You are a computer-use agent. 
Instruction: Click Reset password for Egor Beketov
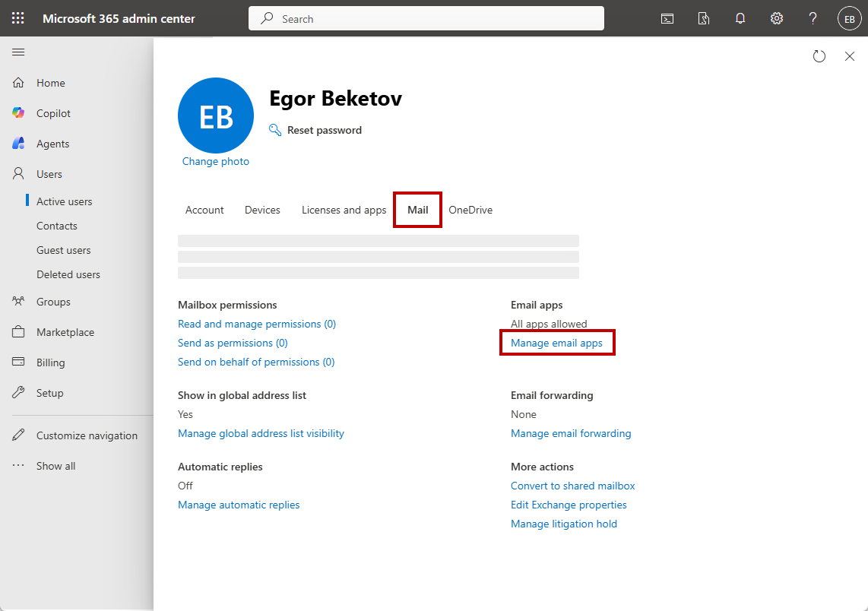(324, 130)
